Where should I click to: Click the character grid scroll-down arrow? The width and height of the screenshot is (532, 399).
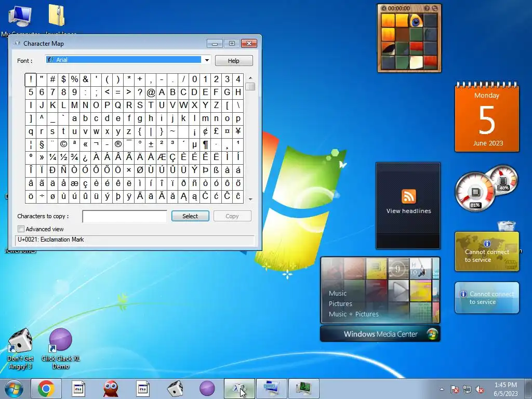click(x=250, y=199)
